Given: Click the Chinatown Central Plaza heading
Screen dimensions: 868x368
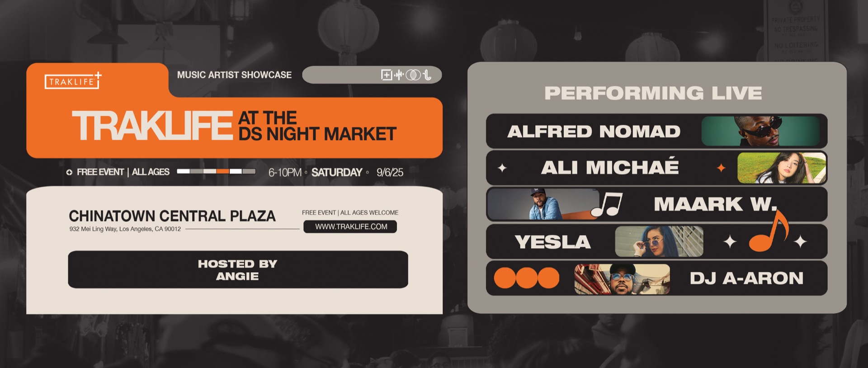Looking at the screenshot, I should tap(172, 216).
